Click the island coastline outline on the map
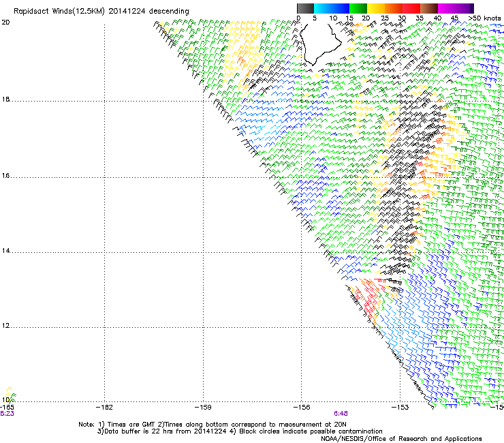 [320, 44]
